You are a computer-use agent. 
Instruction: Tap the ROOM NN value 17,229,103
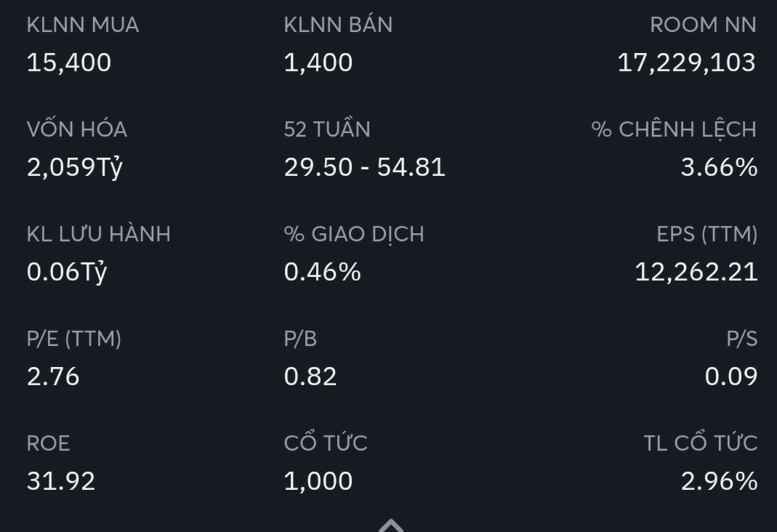click(x=686, y=63)
